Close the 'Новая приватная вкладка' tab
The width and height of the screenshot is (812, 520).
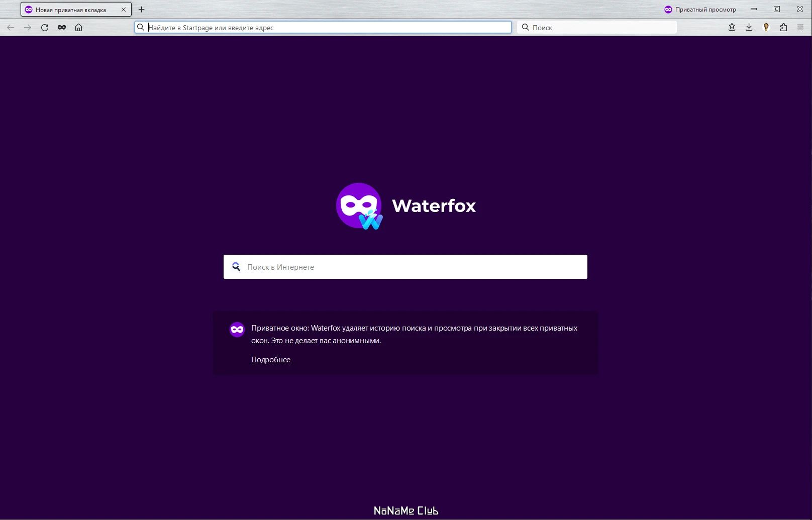(124, 10)
